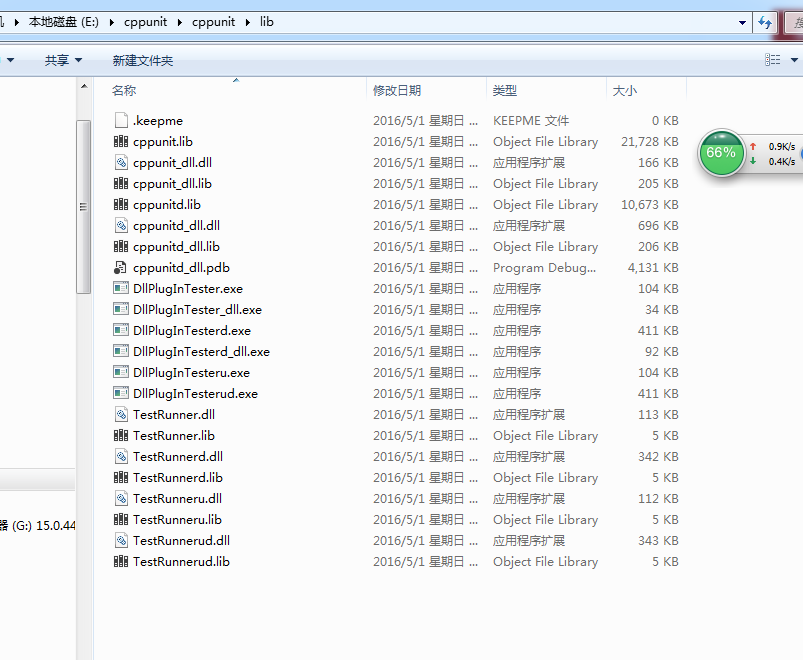Select the TestRunneru.dll file icon
This screenshot has height=660, width=803.
point(121,498)
